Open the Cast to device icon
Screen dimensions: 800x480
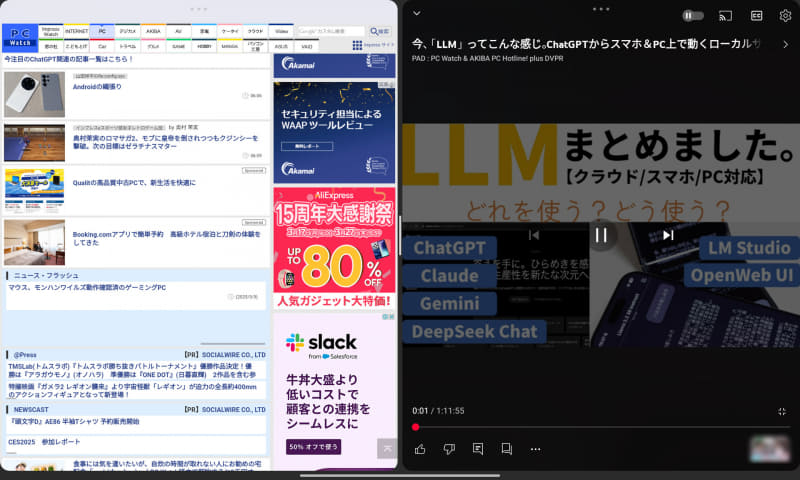[725, 16]
